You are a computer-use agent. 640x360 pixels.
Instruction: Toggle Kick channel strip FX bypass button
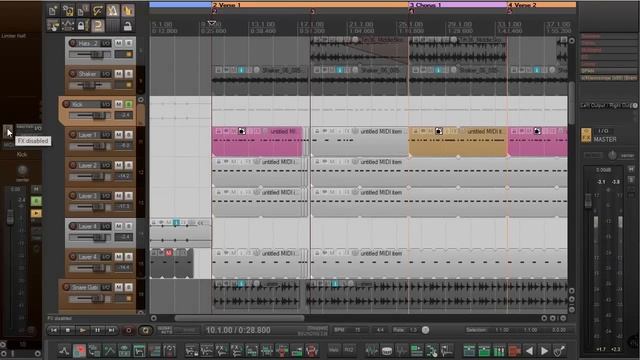(x=8, y=131)
